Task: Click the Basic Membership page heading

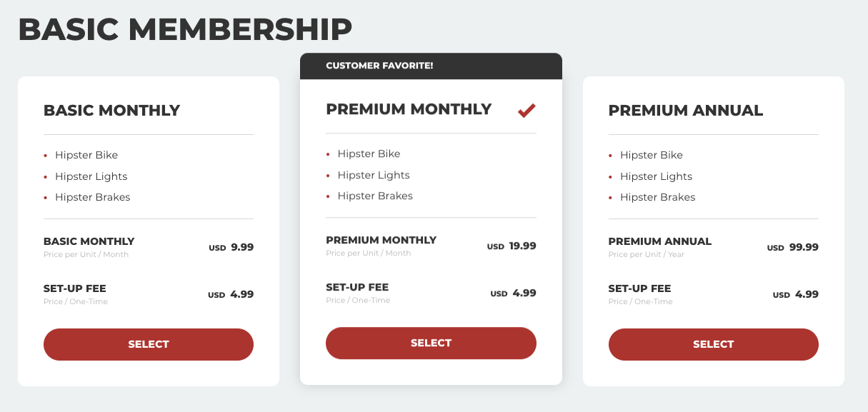Action: [x=185, y=29]
